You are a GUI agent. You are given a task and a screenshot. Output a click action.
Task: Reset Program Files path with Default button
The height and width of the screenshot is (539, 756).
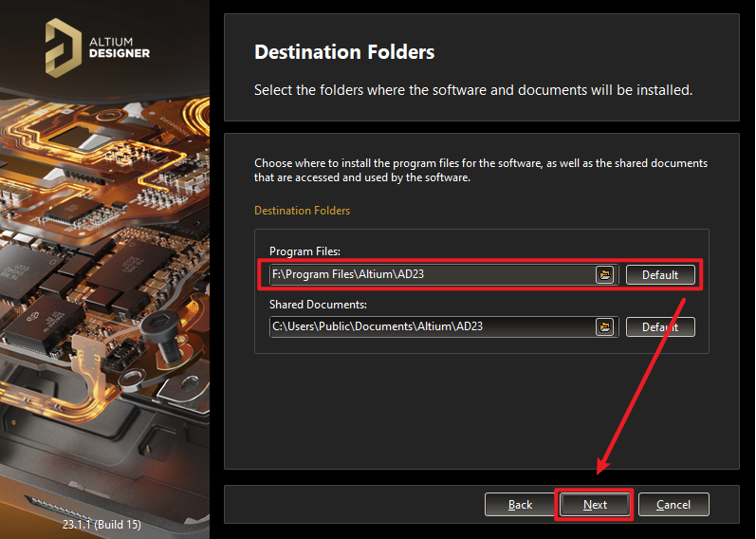click(660, 275)
